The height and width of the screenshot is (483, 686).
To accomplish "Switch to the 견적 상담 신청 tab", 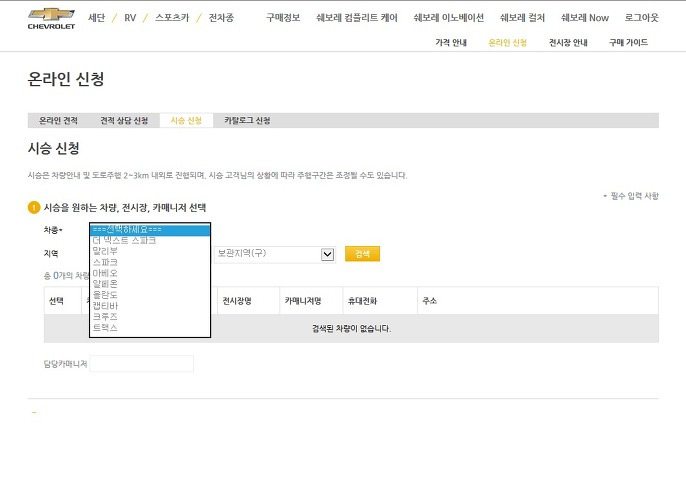I will pos(124,120).
